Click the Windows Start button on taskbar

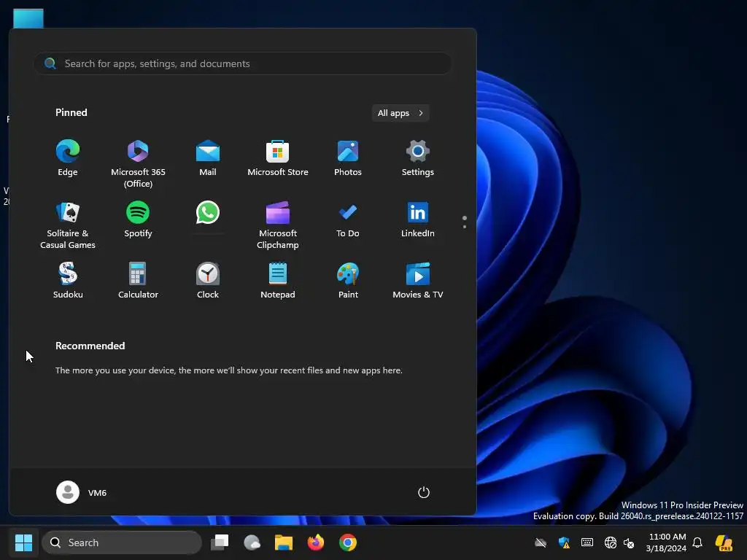point(23,542)
